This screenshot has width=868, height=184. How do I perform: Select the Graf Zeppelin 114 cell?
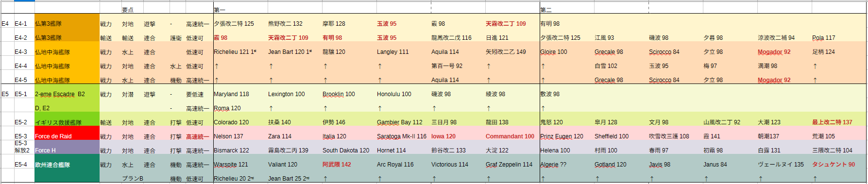[512, 165]
